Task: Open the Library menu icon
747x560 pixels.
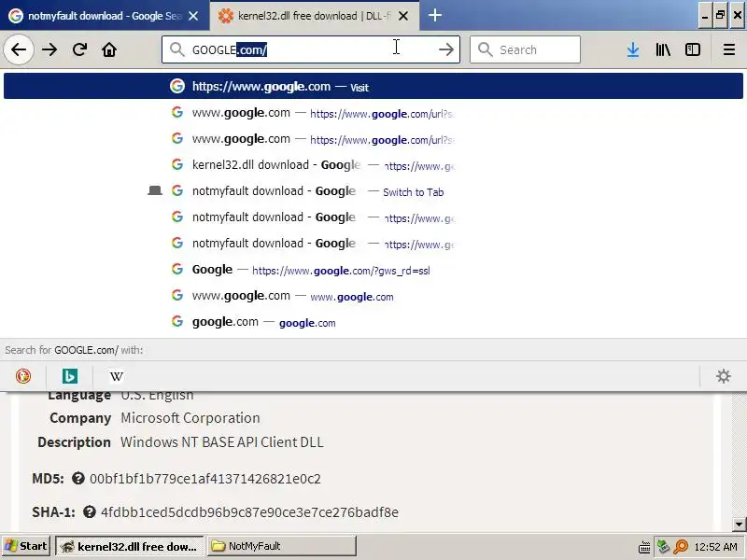Action: [x=663, y=49]
